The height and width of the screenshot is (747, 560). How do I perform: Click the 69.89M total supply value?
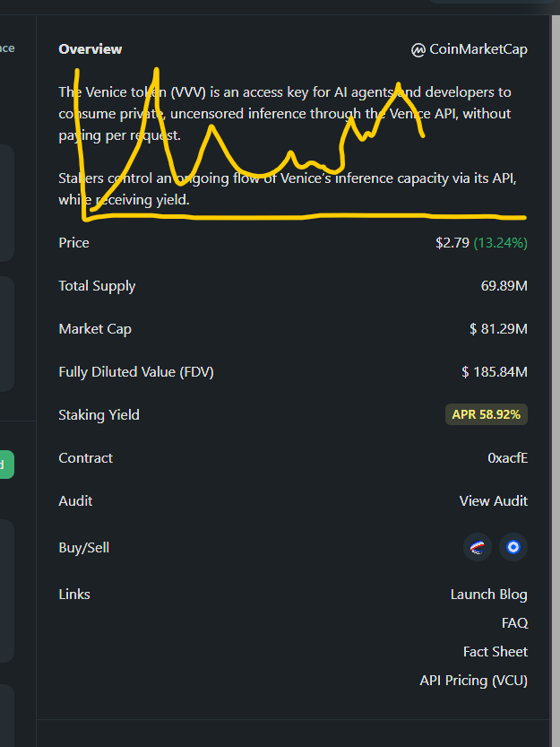coord(504,286)
